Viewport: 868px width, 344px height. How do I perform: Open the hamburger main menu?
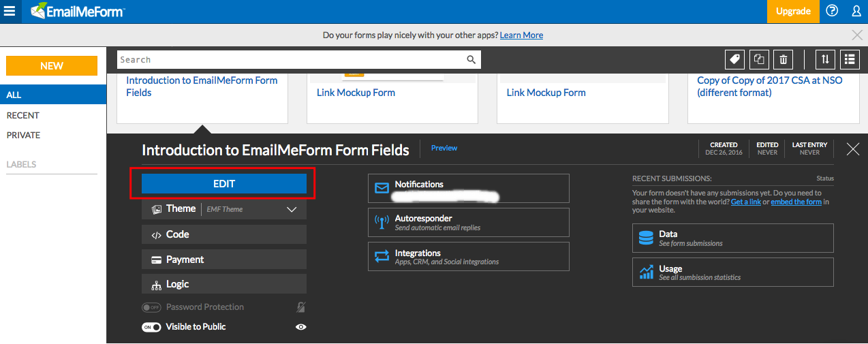tap(10, 11)
